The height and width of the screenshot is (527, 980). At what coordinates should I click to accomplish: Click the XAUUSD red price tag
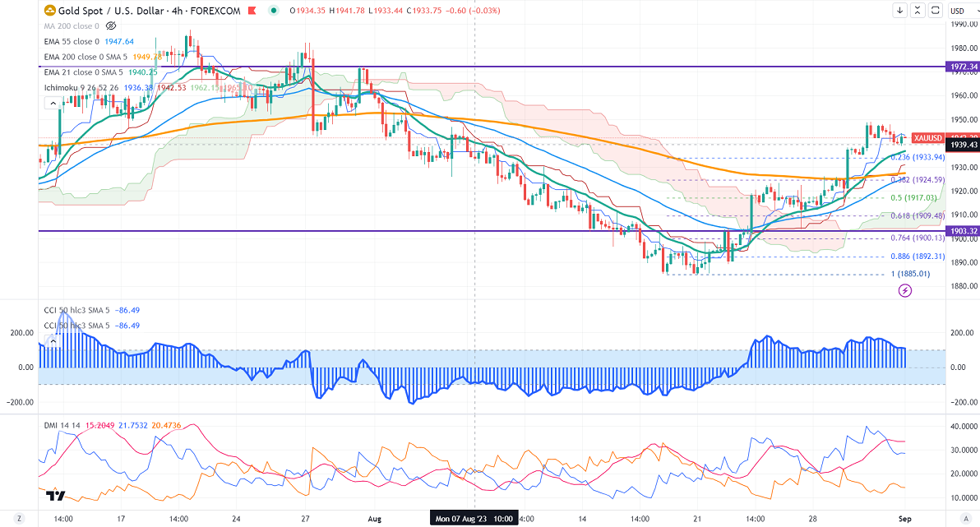coord(927,138)
